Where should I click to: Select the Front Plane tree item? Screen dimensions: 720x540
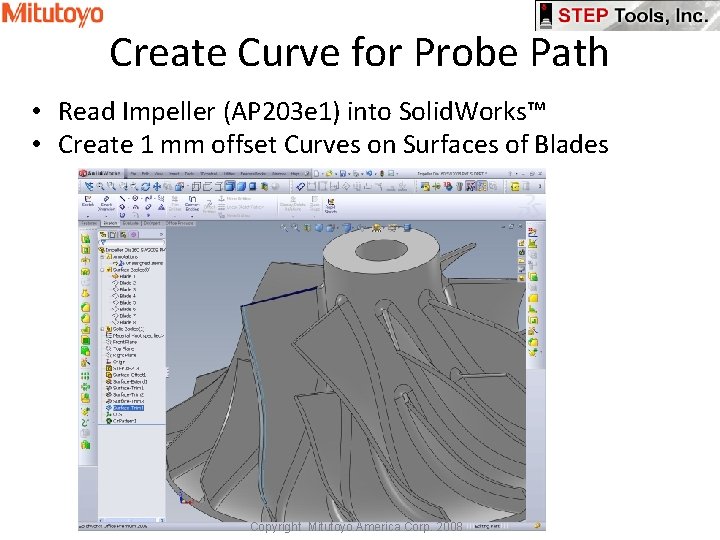121,342
